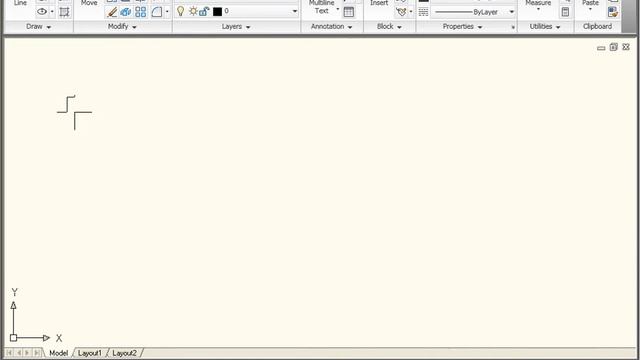Close the drawing window
Screen dimensions: 640x360
pyautogui.click(x=626, y=47)
